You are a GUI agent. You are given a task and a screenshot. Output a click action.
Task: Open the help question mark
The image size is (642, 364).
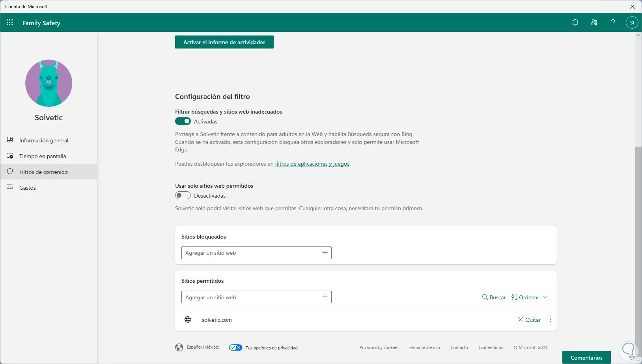click(613, 22)
